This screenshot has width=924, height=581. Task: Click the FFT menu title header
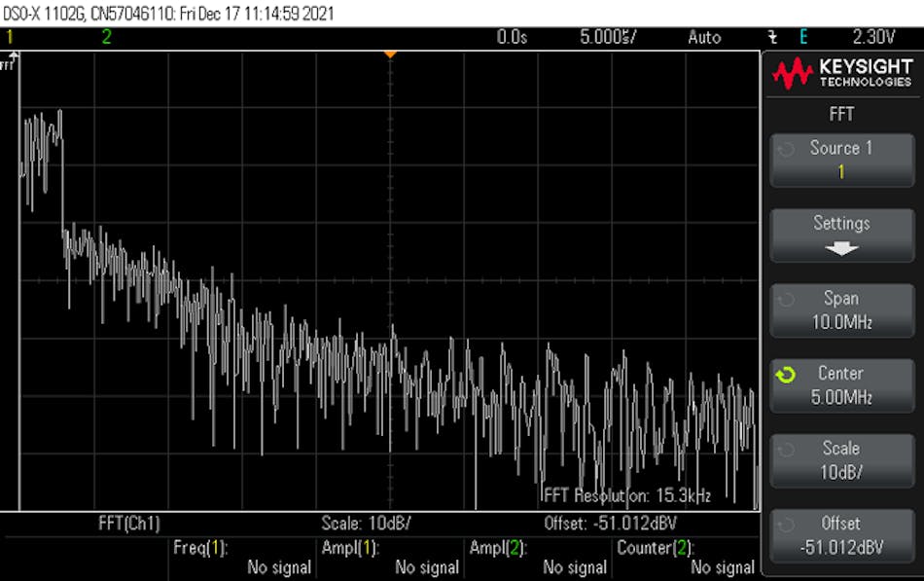pos(841,114)
